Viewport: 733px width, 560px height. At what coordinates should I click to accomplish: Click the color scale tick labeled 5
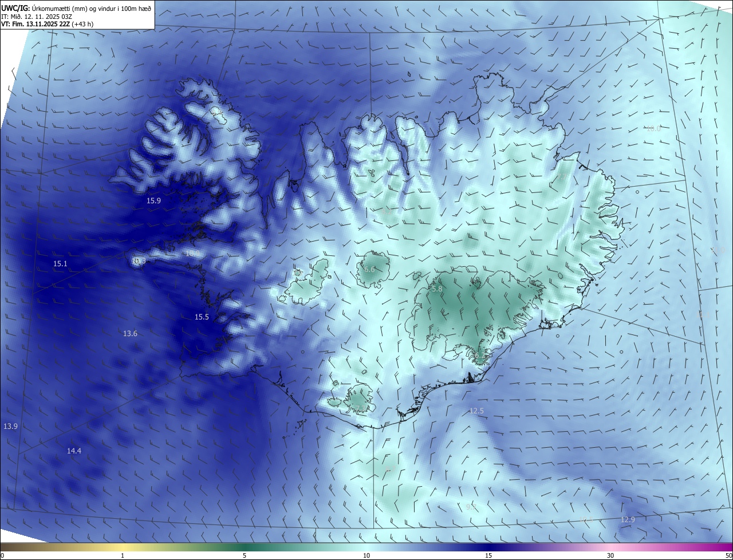pyautogui.click(x=245, y=555)
